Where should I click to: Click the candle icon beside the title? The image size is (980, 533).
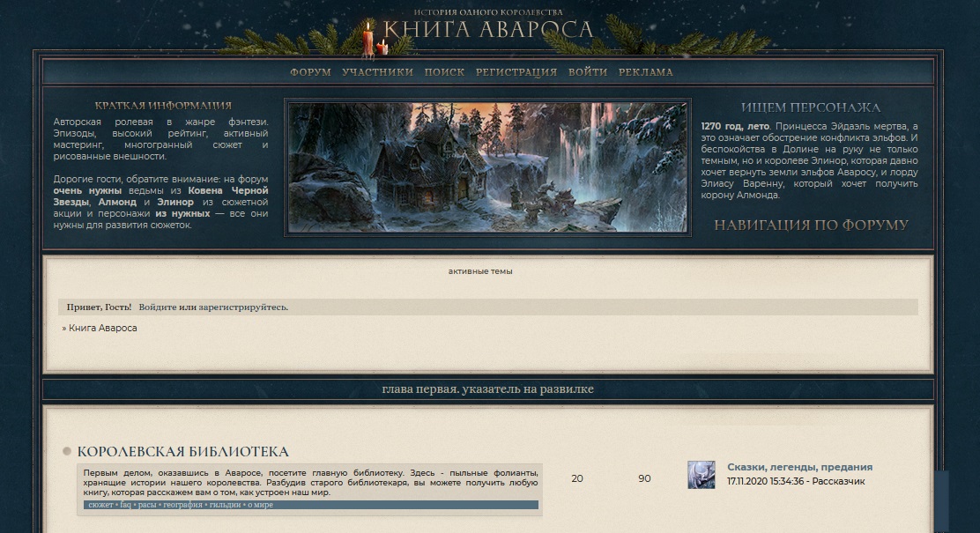[x=374, y=38]
